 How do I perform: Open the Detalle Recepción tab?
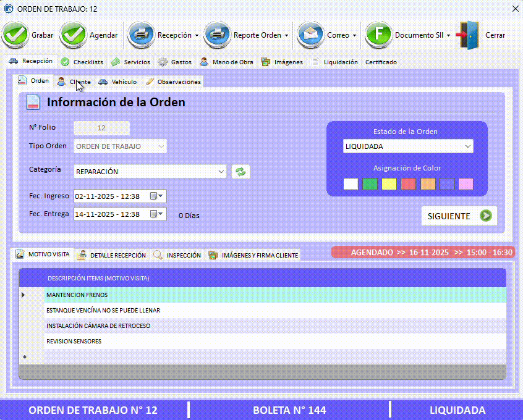[x=113, y=255]
